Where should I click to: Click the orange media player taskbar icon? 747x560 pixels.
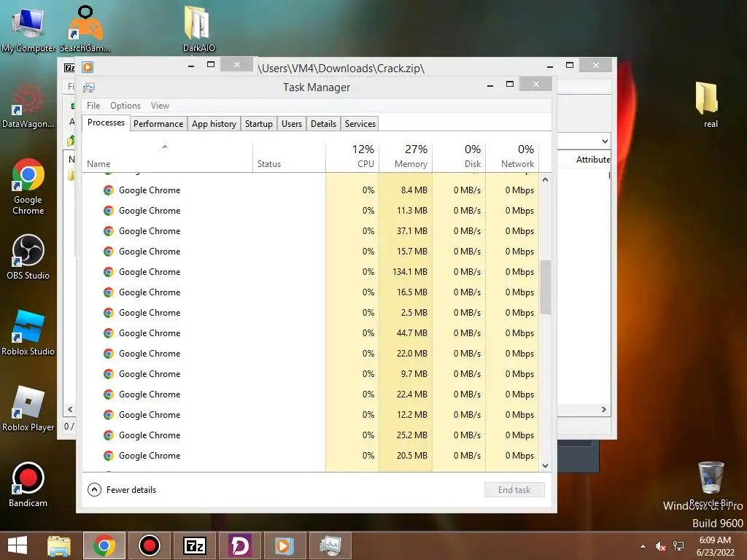click(285, 545)
